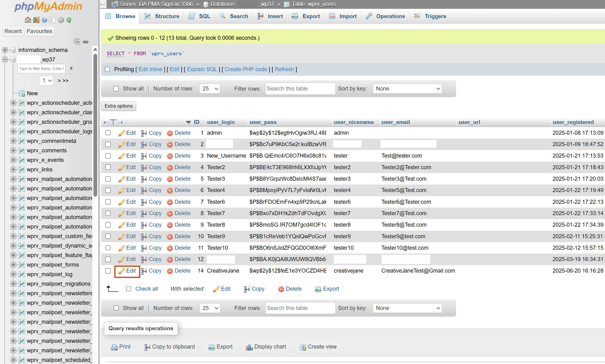This screenshot has width=605, height=364.
Task: Click pencil Edit icon for admin row
Action: click(121, 133)
